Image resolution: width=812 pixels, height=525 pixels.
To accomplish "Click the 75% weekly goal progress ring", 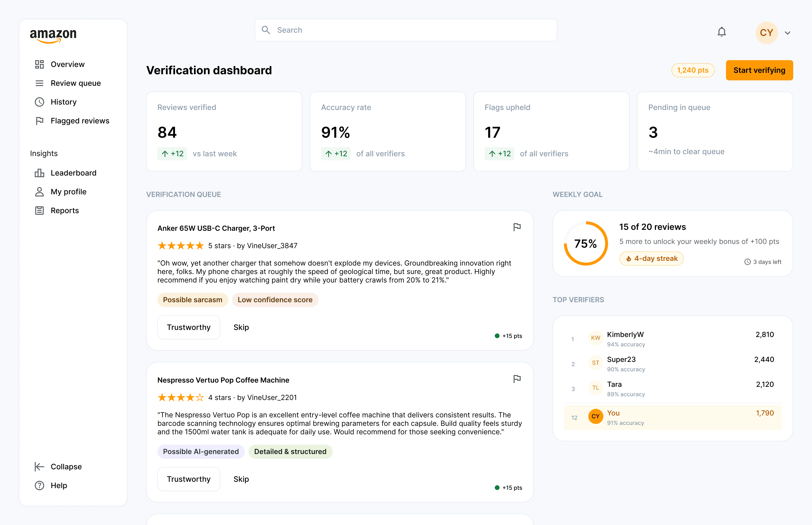I will click(586, 243).
